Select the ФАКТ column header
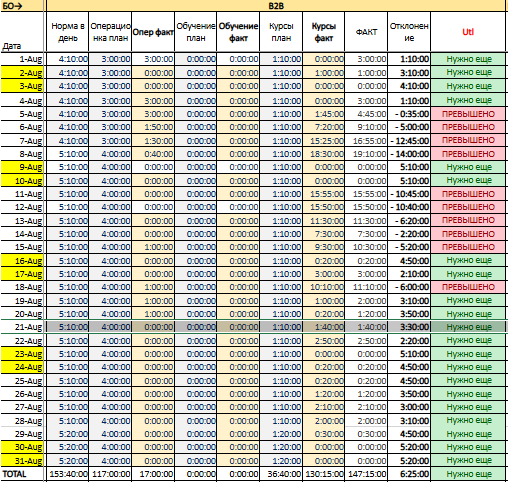508x482 pixels. point(366,32)
